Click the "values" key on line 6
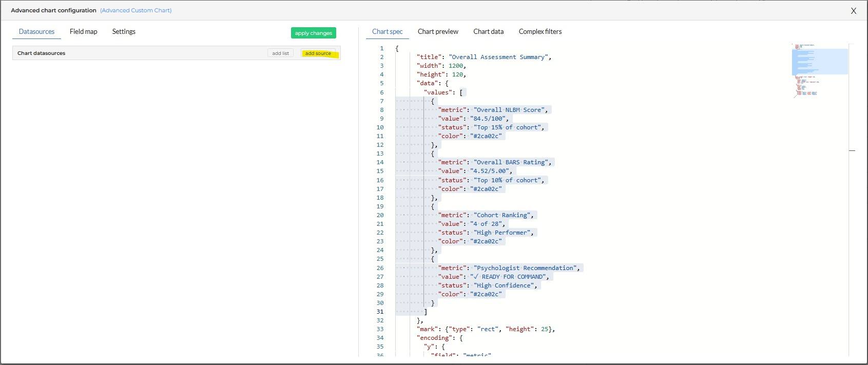This screenshot has width=868, height=365. coord(438,92)
